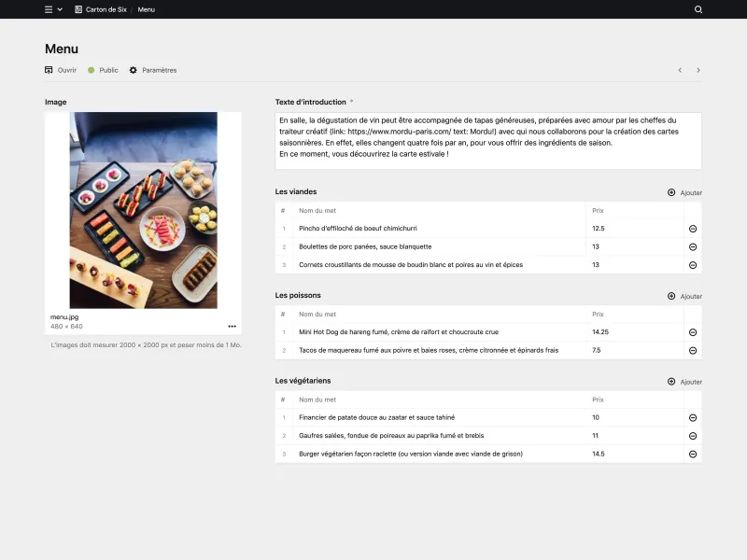Image resolution: width=747 pixels, height=560 pixels.
Task: Click the Ouvrir button
Action: [x=61, y=69]
